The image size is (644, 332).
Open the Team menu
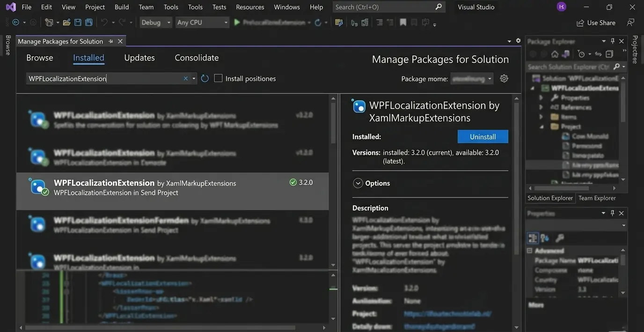146,7
